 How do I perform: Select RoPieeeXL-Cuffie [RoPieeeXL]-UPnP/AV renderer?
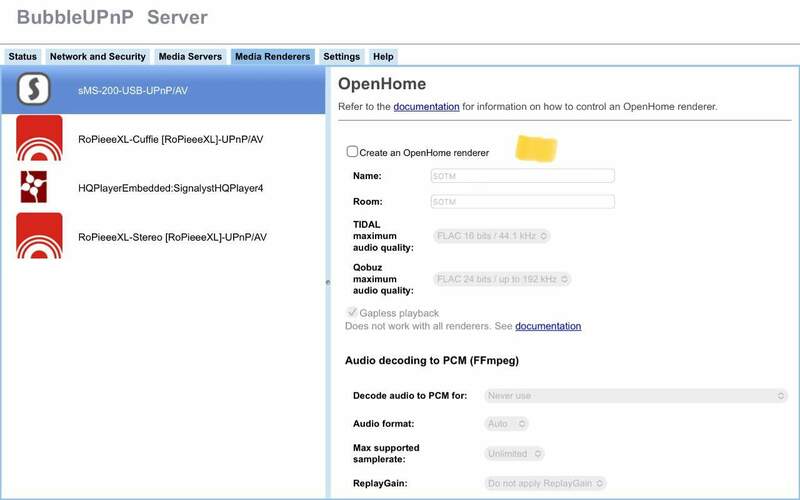pos(163,139)
